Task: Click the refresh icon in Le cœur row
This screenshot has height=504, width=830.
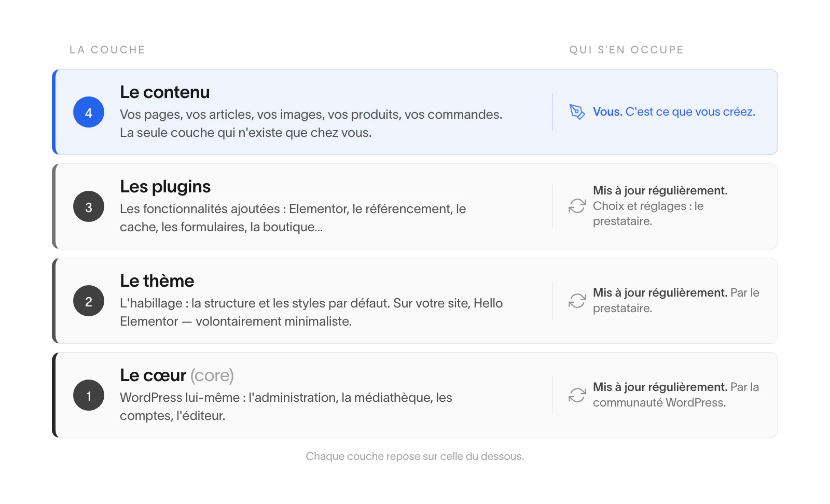Action: 577,395
